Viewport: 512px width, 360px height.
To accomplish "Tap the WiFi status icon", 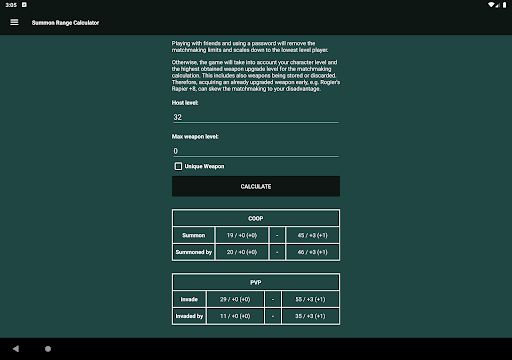I will coord(491,5).
